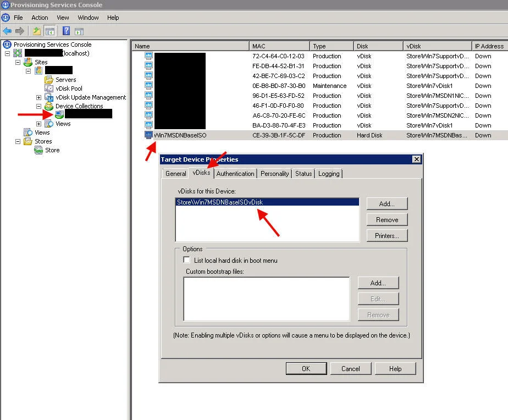Click the Custom bootstrap files list box
The width and height of the screenshot is (508, 420).
pos(267,299)
